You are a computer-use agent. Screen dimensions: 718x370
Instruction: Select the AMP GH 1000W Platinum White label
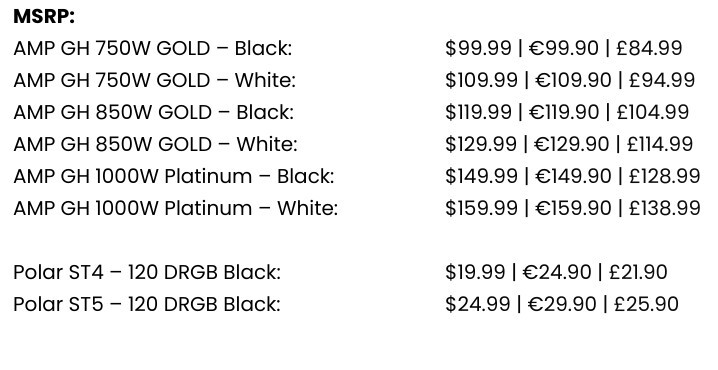click(175, 208)
